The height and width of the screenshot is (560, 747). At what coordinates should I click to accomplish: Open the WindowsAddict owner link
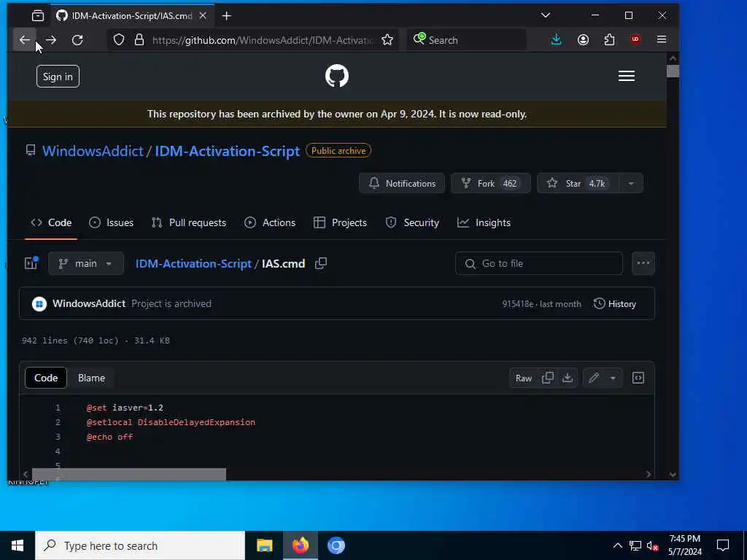93,151
